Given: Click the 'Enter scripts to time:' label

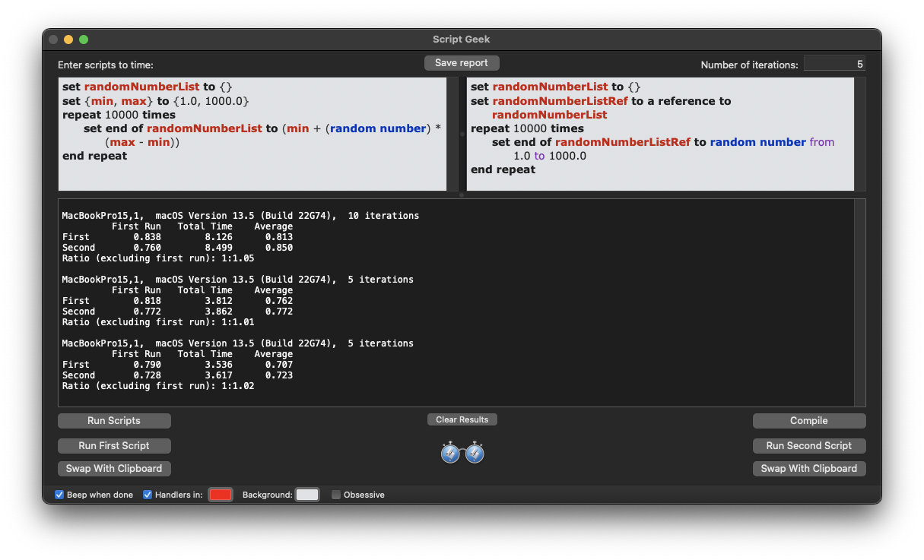Looking at the screenshot, I should (106, 65).
